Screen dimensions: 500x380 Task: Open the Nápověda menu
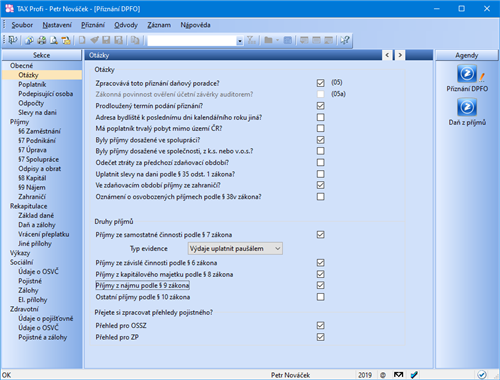(x=195, y=25)
